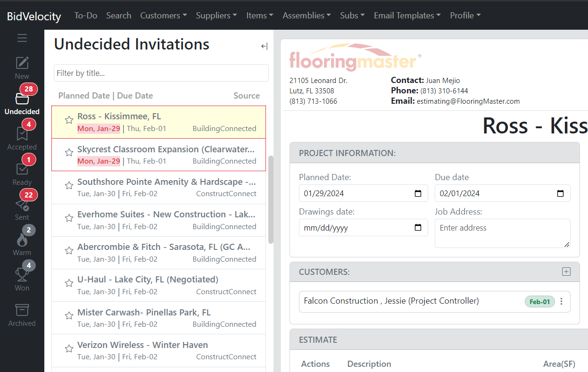This screenshot has height=372, width=588.
Task: Star the Everhome Suites invitation
Action: pos(69,218)
